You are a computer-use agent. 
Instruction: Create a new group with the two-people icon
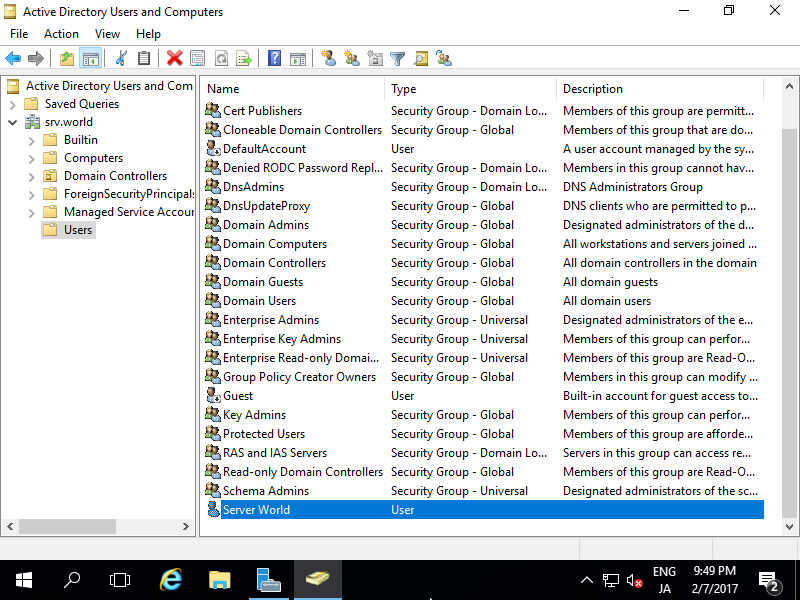(x=352, y=59)
